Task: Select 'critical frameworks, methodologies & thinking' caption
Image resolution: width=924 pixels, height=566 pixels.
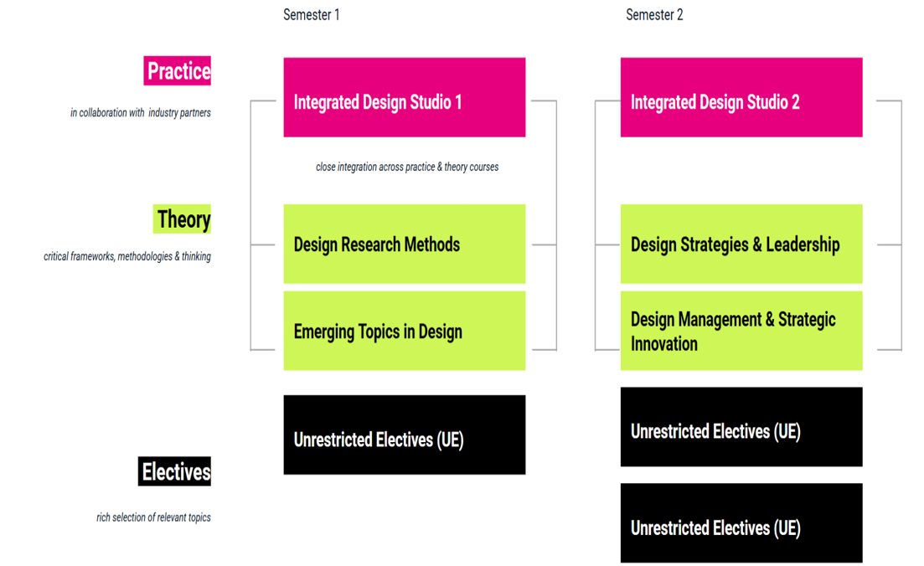Action: [127, 256]
